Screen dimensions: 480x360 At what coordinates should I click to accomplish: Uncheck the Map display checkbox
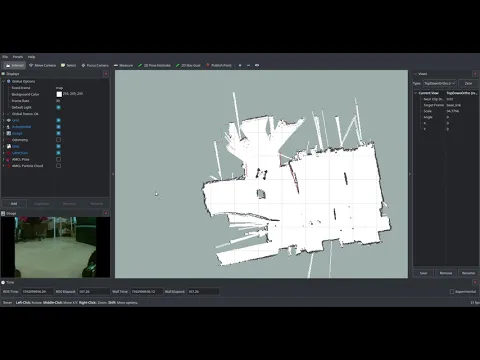[58, 146]
